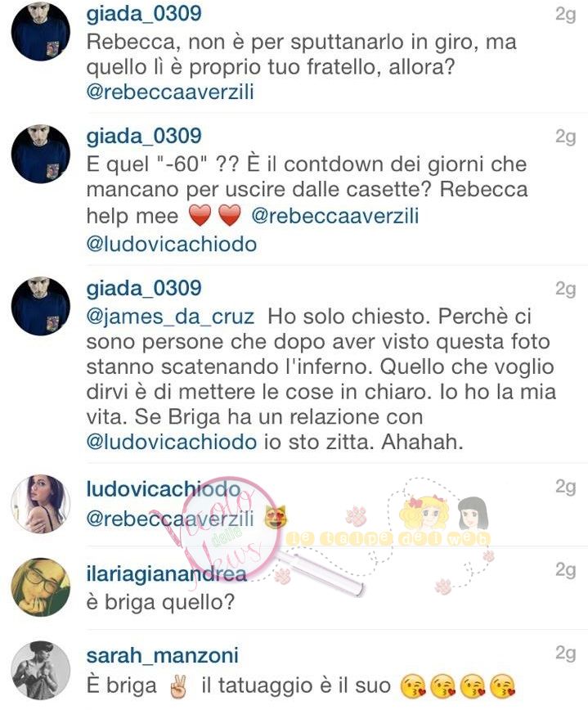The width and height of the screenshot is (588, 710).
Task: Tap @rebeccaaverzili mention after the hearts
Action: [335, 216]
